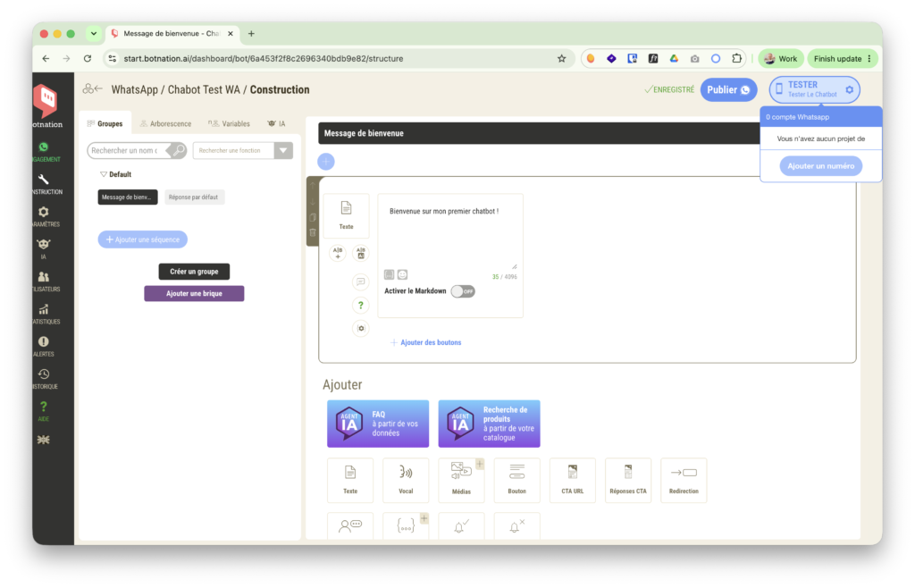The height and width of the screenshot is (588, 915).
Task: Collapse the Default group triangle
Action: click(104, 174)
